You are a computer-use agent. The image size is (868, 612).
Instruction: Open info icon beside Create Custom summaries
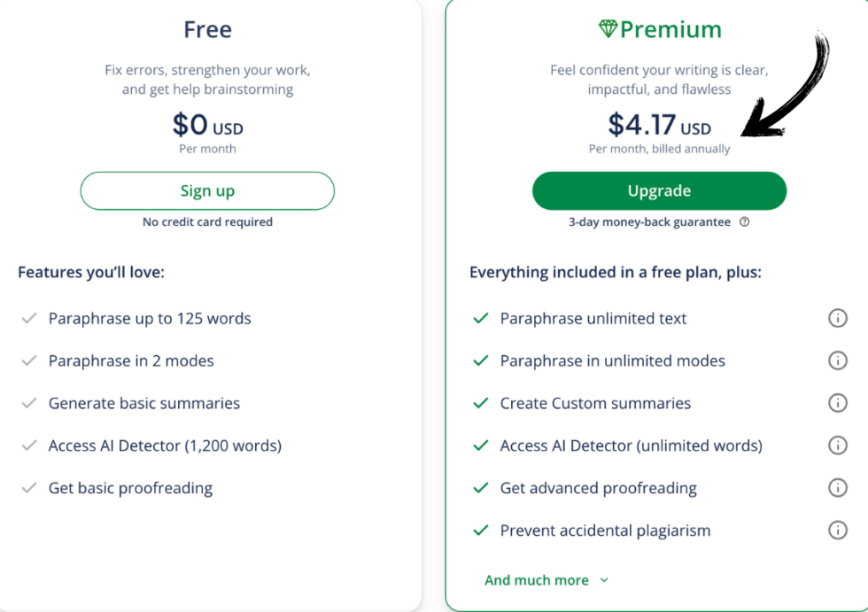click(x=837, y=403)
